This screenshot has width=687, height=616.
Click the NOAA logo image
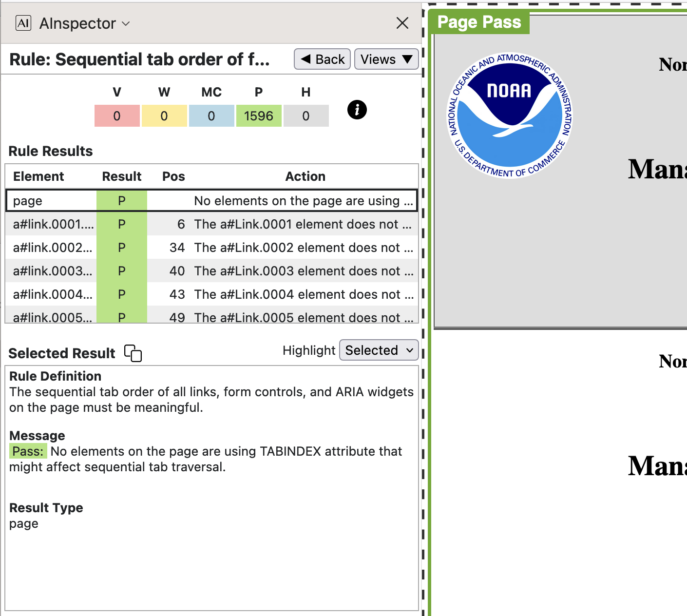click(510, 115)
